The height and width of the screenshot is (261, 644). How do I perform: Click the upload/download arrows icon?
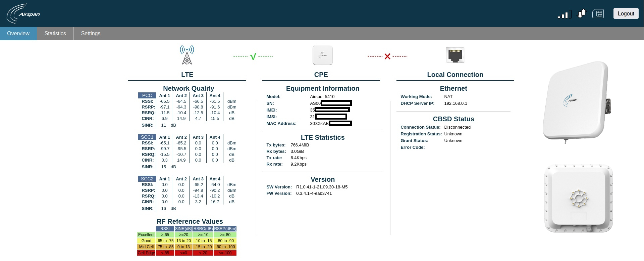coord(582,13)
